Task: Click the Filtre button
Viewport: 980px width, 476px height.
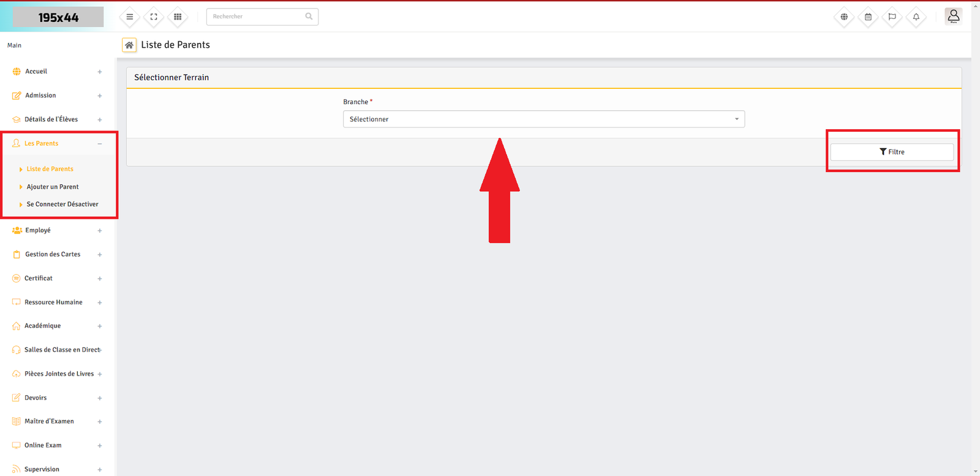Action: pyautogui.click(x=891, y=152)
